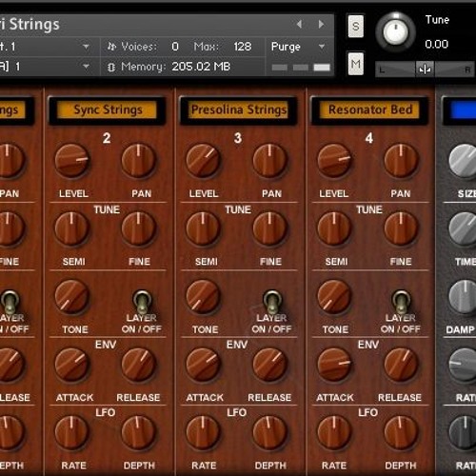Click layer 4 LFO DEPTH knob
Image resolution: width=476 pixels, height=476 pixels.
401,432
